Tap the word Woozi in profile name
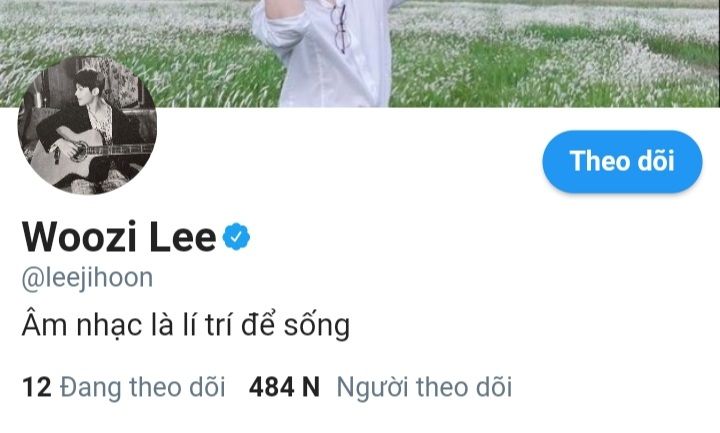 click(79, 237)
